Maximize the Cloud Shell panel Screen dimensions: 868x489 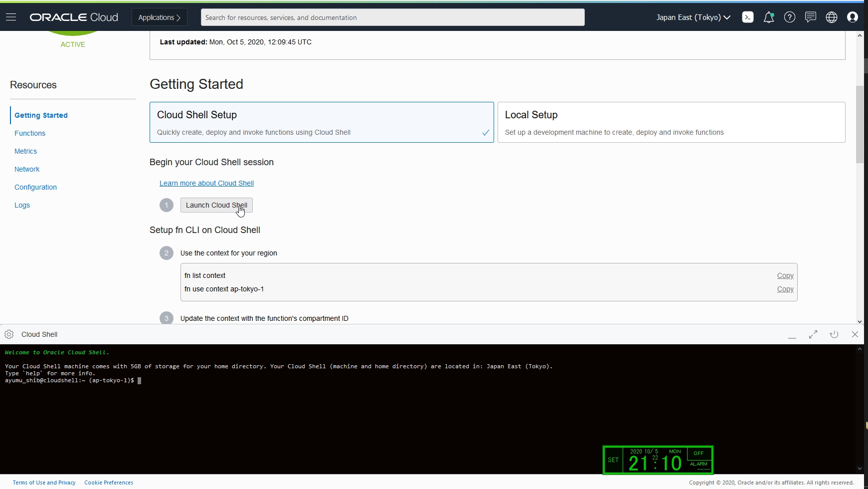[x=813, y=334]
